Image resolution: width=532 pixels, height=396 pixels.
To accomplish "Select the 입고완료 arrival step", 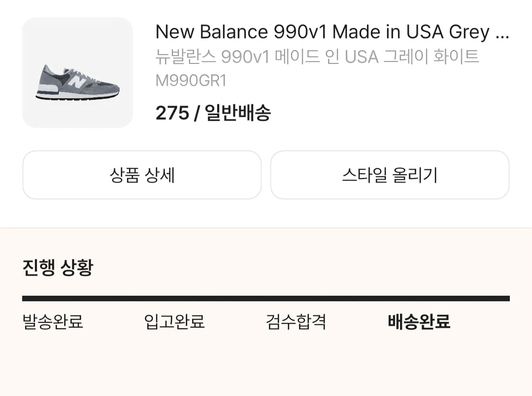I will point(175,322).
